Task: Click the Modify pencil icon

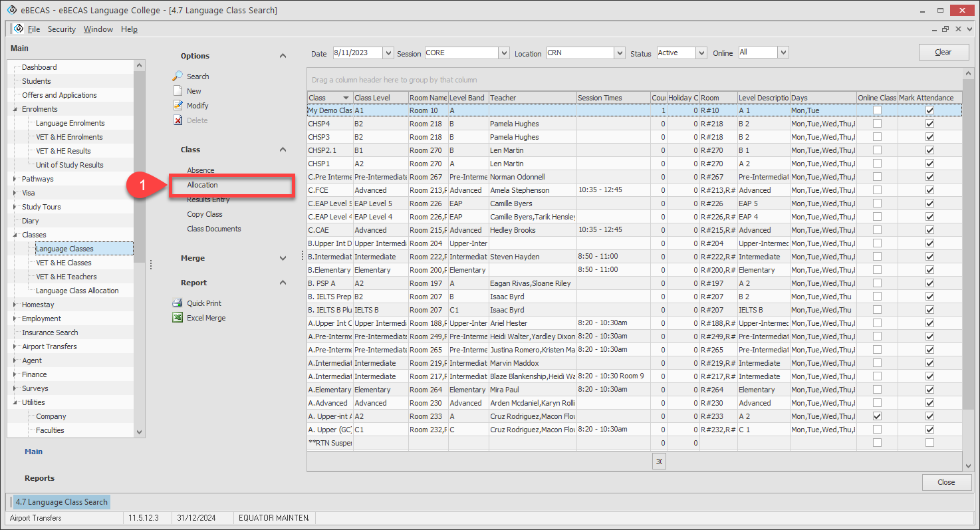Action: (178, 106)
